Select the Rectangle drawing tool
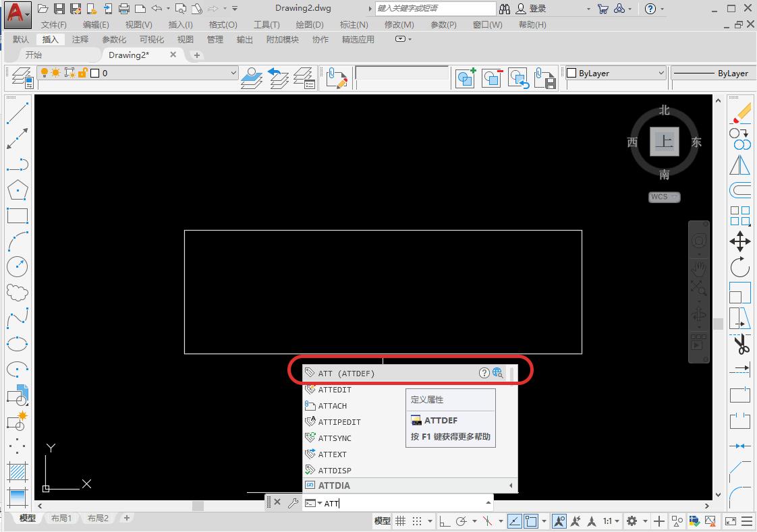Viewport: 757px width, 532px height. tap(17, 216)
